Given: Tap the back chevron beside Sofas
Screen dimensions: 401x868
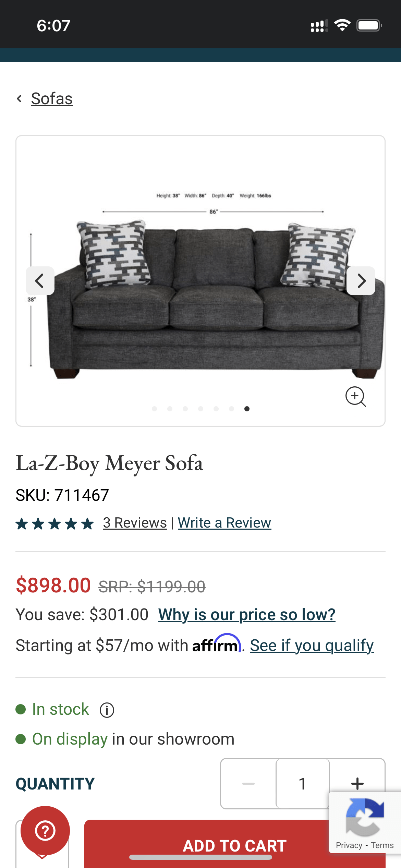Looking at the screenshot, I should 20,99.
